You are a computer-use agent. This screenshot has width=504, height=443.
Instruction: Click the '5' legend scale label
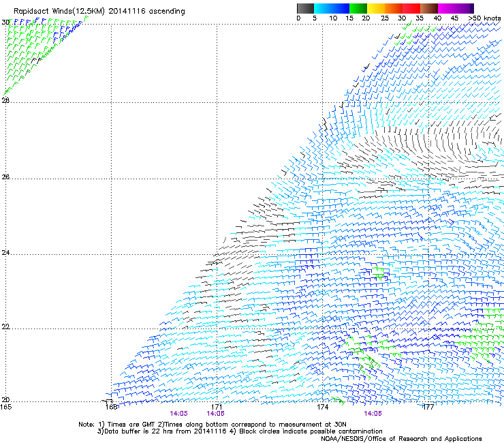[x=315, y=18]
